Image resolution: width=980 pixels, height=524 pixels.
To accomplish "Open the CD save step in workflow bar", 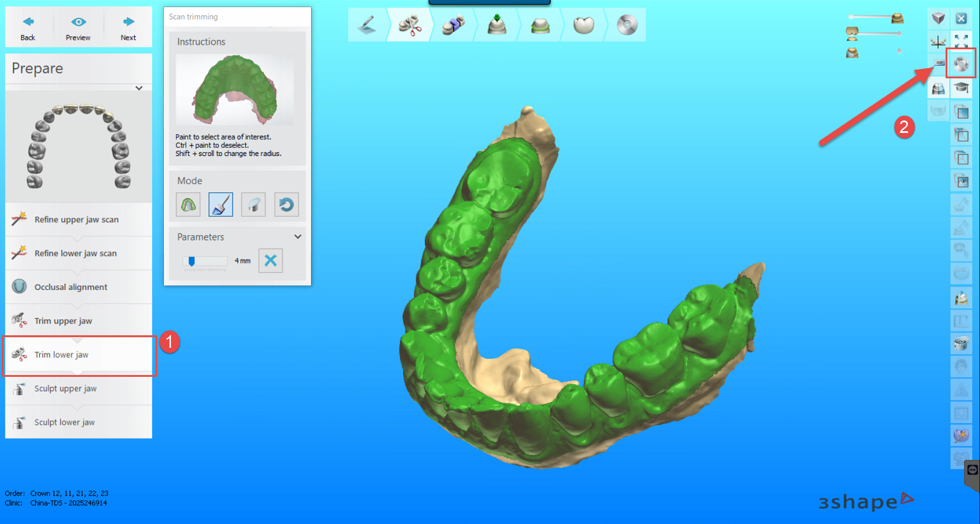I will [627, 26].
